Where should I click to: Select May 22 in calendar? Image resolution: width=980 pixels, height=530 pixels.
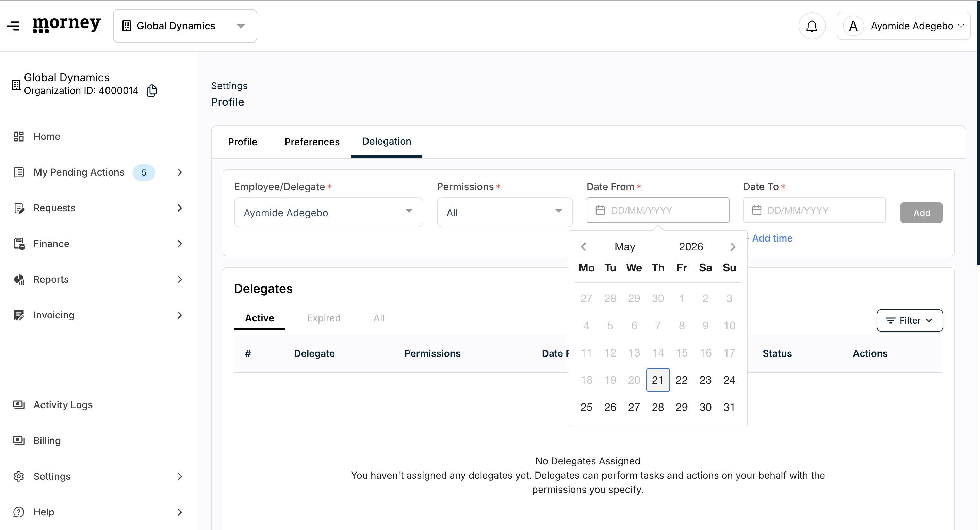click(x=681, y=380)
